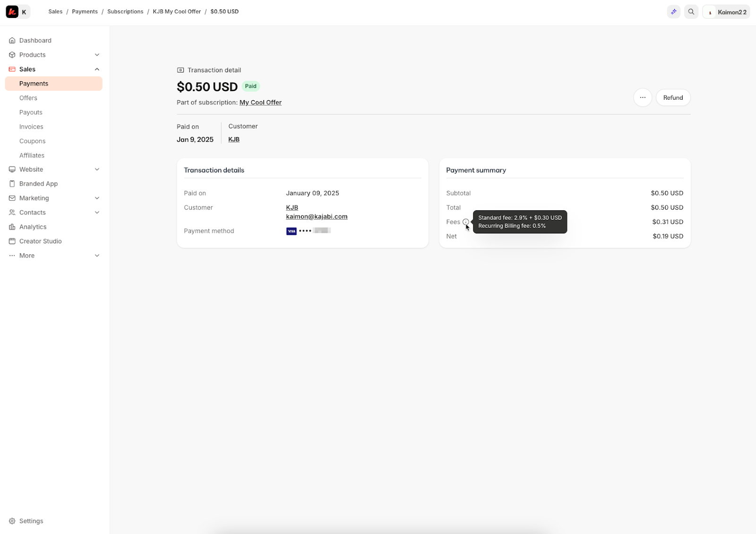Expand the Website section chevron
756x534 pixels.
(97, 169)
